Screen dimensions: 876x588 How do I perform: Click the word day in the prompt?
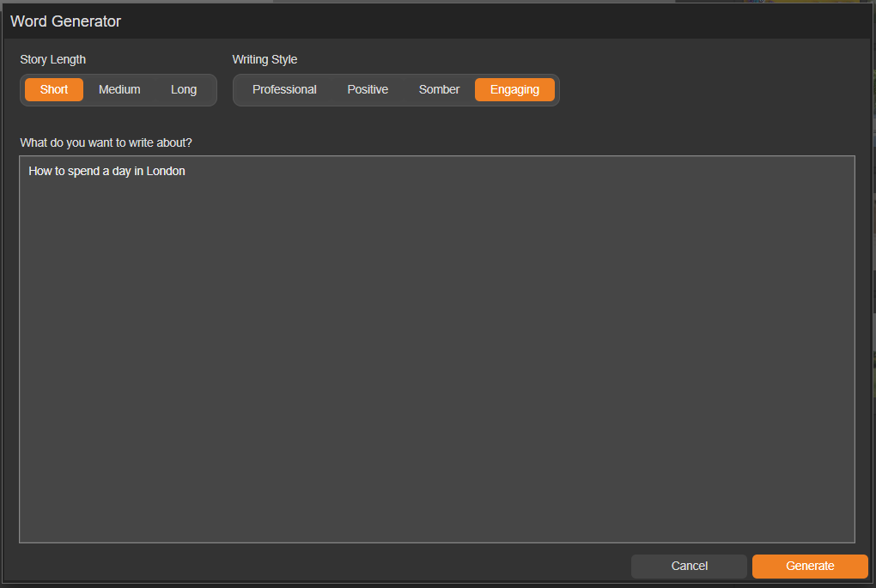click(x=122, y=171)
